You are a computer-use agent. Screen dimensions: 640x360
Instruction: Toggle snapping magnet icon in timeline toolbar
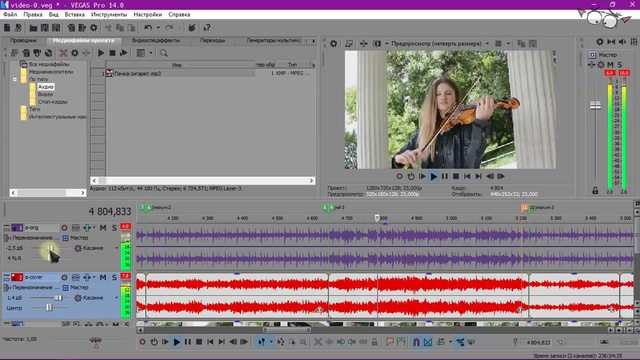click(416, 342)
